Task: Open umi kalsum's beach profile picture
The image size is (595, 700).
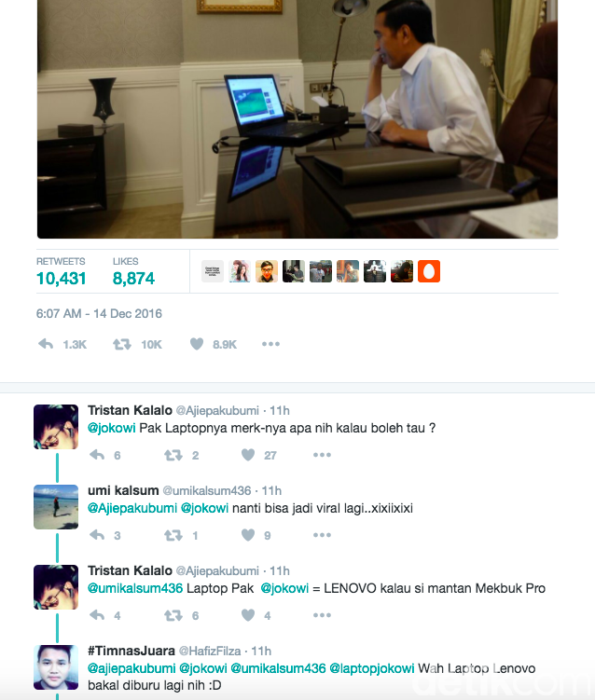Action: pos(56,507)
